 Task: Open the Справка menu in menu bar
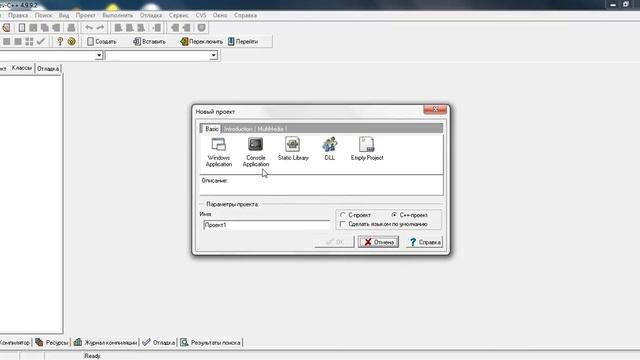click(x=245, y=15)
